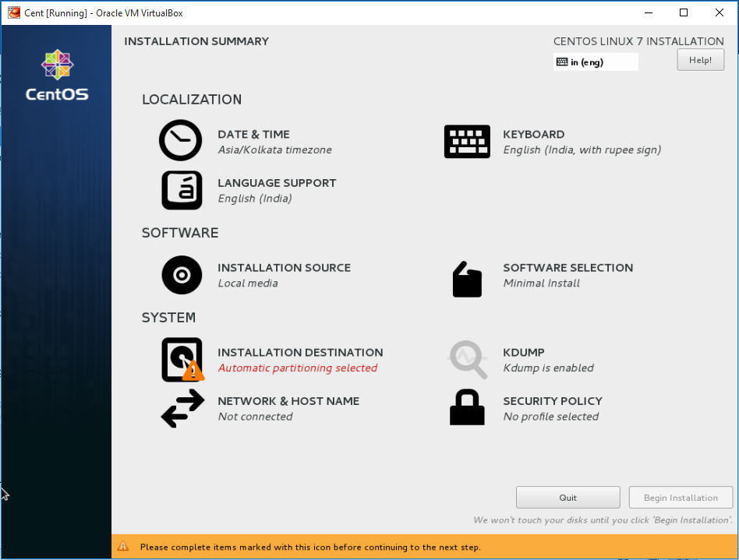The image size is (739, 560).
Task: Click the CentOS logo in sidebar
Action: tap(57, 76)
